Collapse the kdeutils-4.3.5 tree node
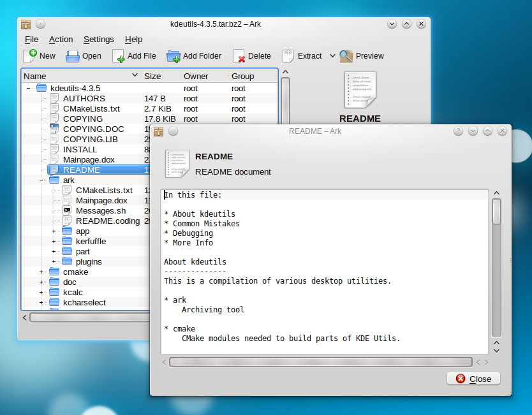 coord(29,88)
